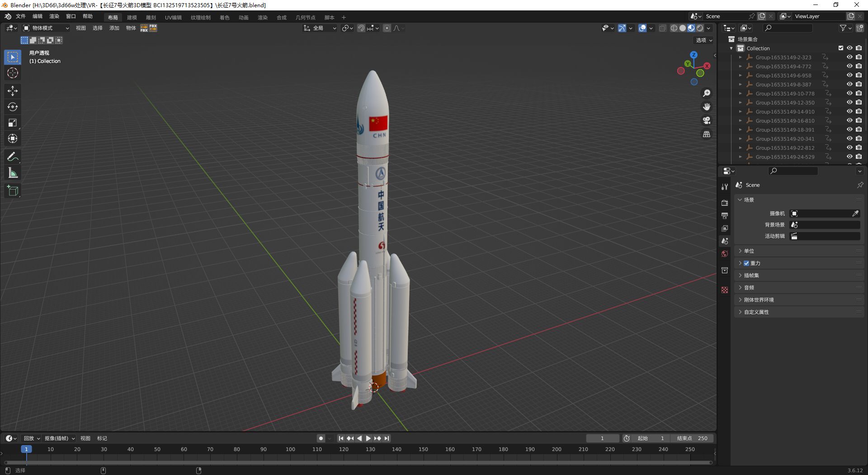Open the 回放 playback popover

(32, 438)
